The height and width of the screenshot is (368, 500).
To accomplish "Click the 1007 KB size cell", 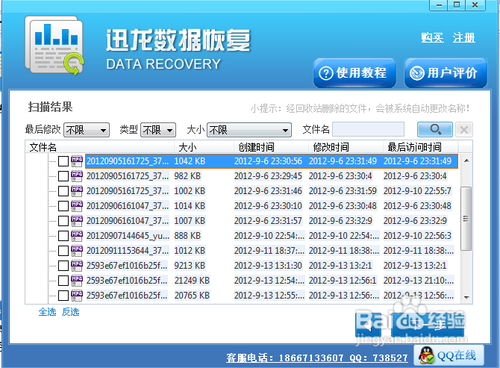I will (190, 221).
